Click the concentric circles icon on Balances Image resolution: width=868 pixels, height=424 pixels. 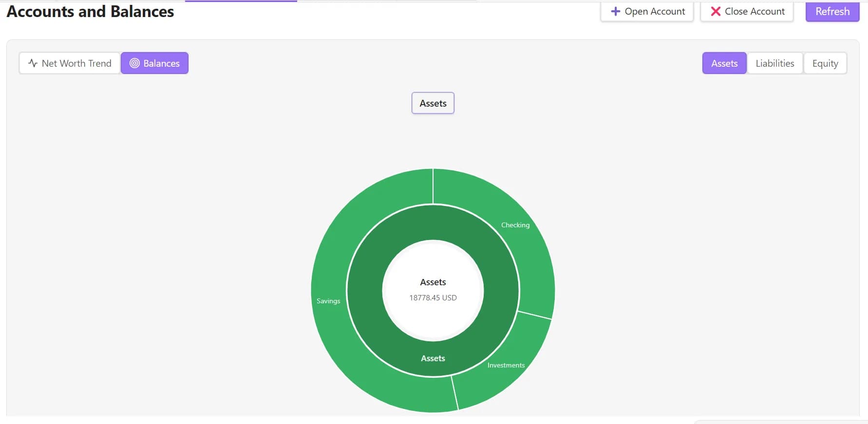pos(134,63)
